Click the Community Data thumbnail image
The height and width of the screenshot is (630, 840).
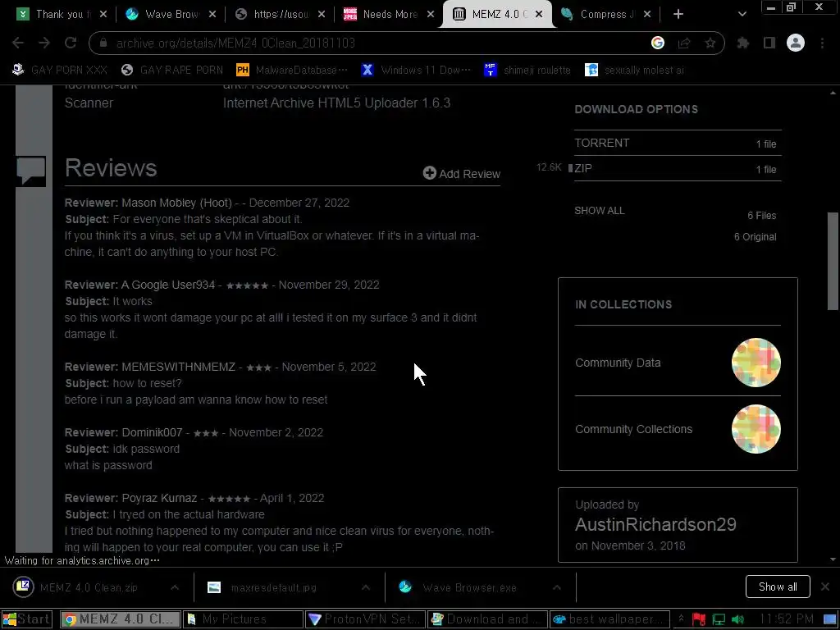pyautogui.click(x=756, y=363)
